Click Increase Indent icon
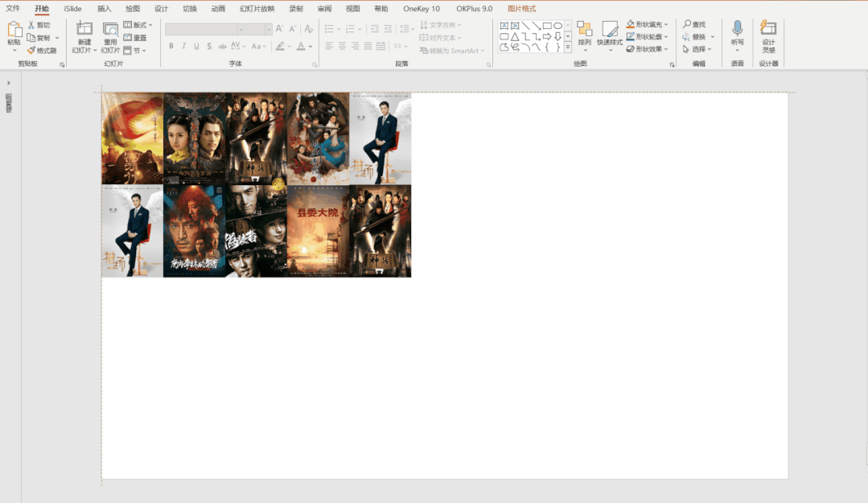Viewport: 868px width, 503px height. point(388,29)
